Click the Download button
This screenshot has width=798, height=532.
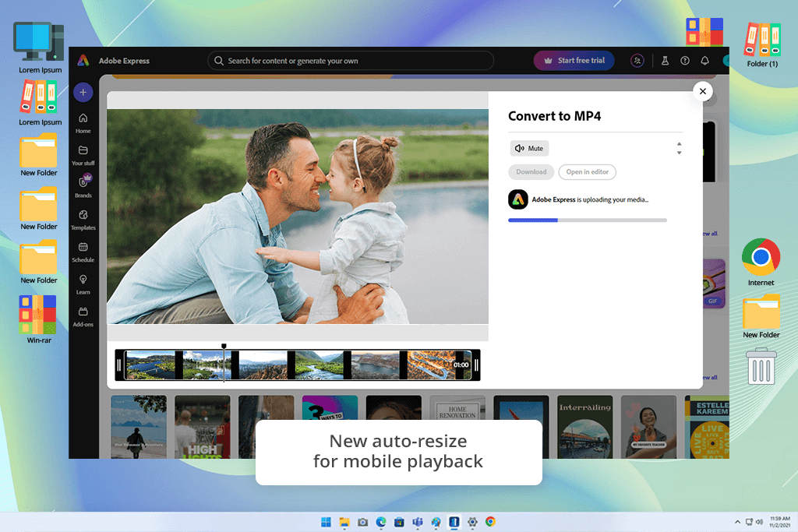[531, 172]
